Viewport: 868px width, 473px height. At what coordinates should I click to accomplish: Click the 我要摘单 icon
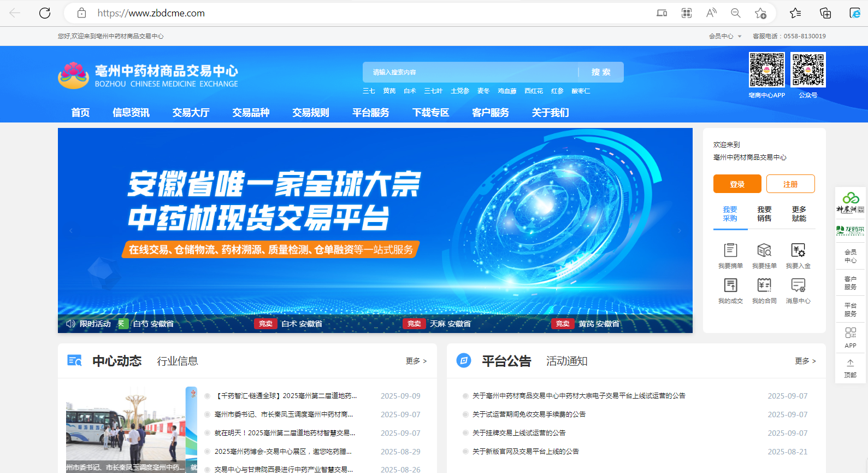coord(730,251)
